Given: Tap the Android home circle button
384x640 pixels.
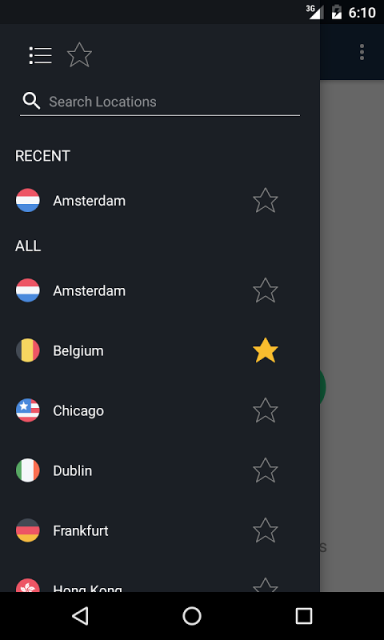Looking at the screenshot, I should point(192,616).
